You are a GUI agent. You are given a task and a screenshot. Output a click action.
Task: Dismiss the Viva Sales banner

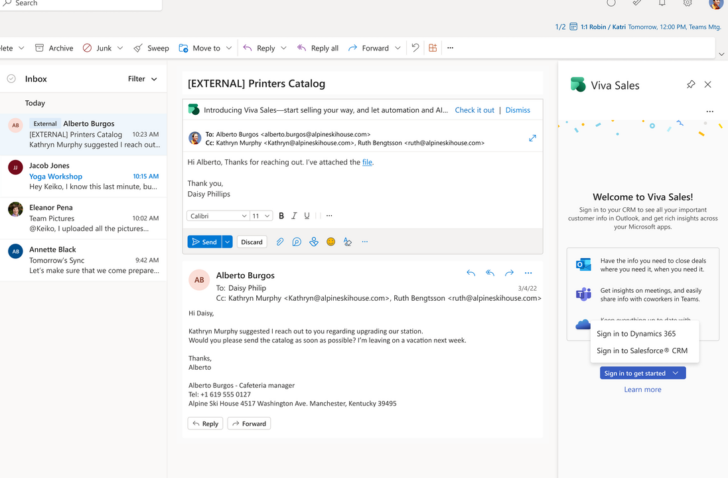point(518,110)
